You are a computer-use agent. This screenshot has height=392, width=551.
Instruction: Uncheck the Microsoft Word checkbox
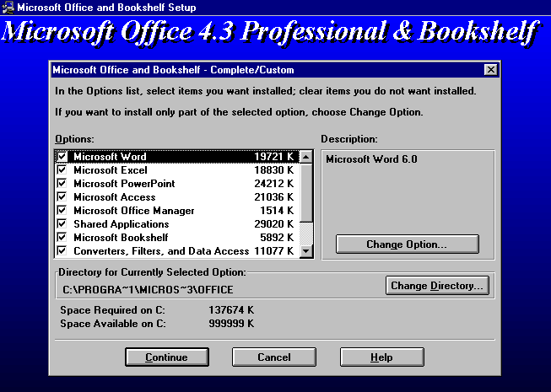(62, 157)
